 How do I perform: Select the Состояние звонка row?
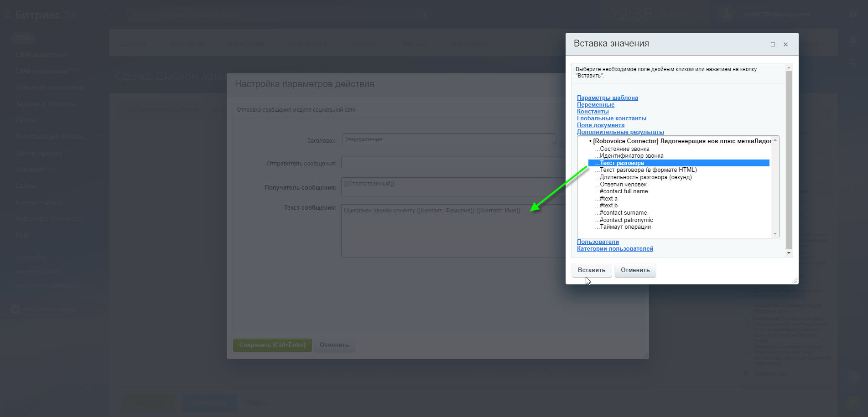tap(679, 149)
